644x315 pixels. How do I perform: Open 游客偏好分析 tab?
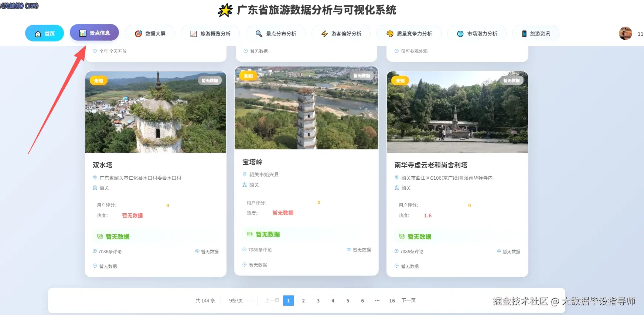341,34
